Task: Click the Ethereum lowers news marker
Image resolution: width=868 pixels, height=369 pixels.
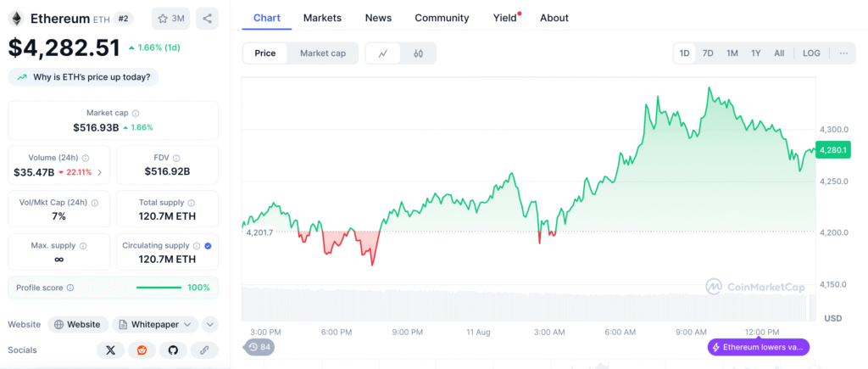Action: [759, 347]
